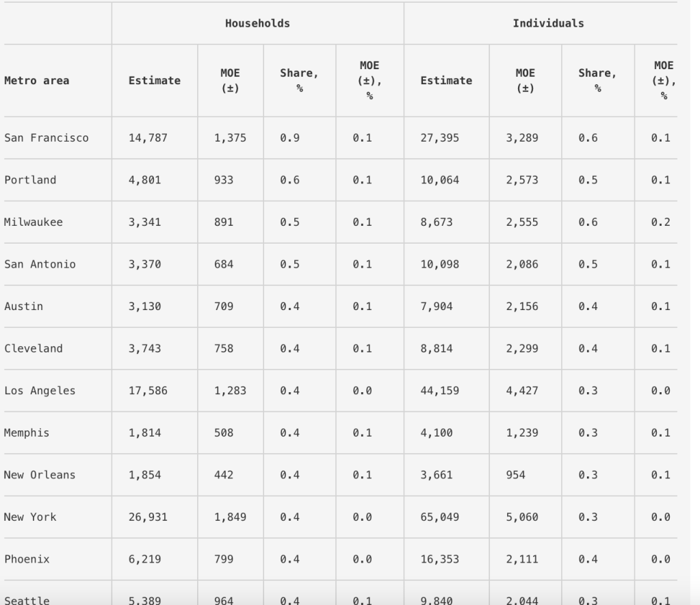
Task: Click the Austin household estimate 3,130
Action: 145,307
